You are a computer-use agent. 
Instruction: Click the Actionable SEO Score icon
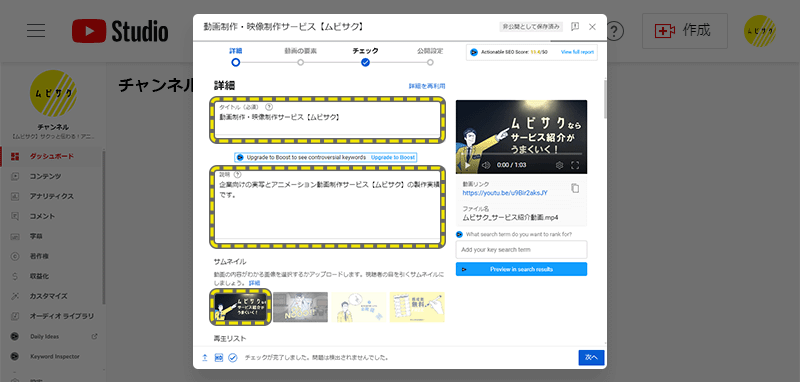coord(474,52)
